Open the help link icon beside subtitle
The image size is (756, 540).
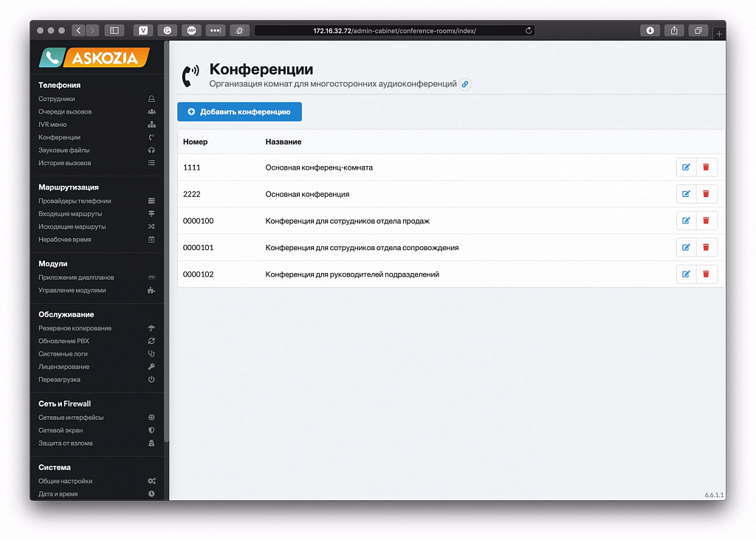(x=465, y=84)
